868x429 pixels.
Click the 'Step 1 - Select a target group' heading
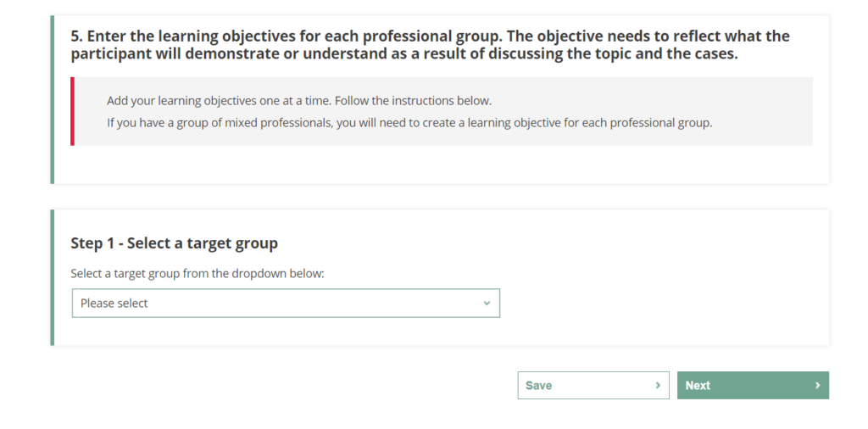point(174,243)
